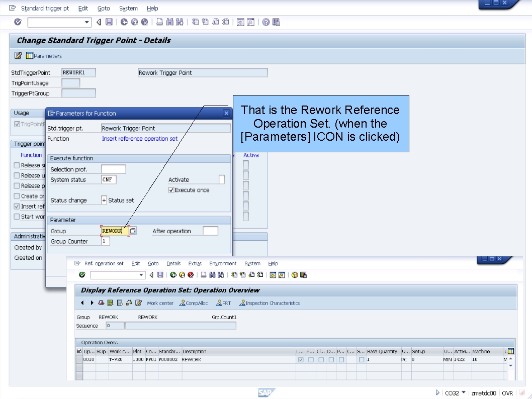Click the Cancel icon in the main toolbar
The image size is (532, 399).
[144, 22]
